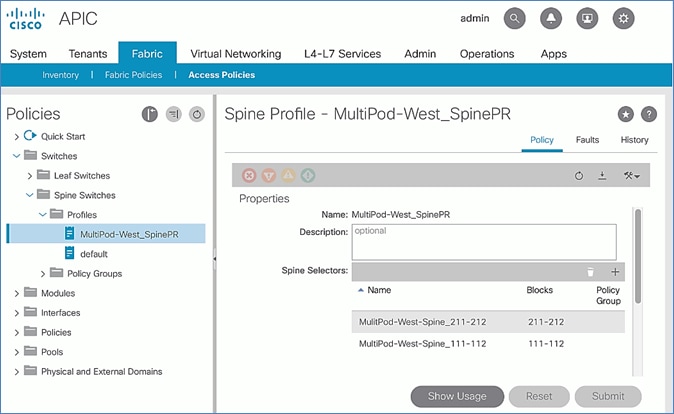Open the Virtual Networking menu
This screenshot has height=414, width=674.
click(x=236, y=54)
